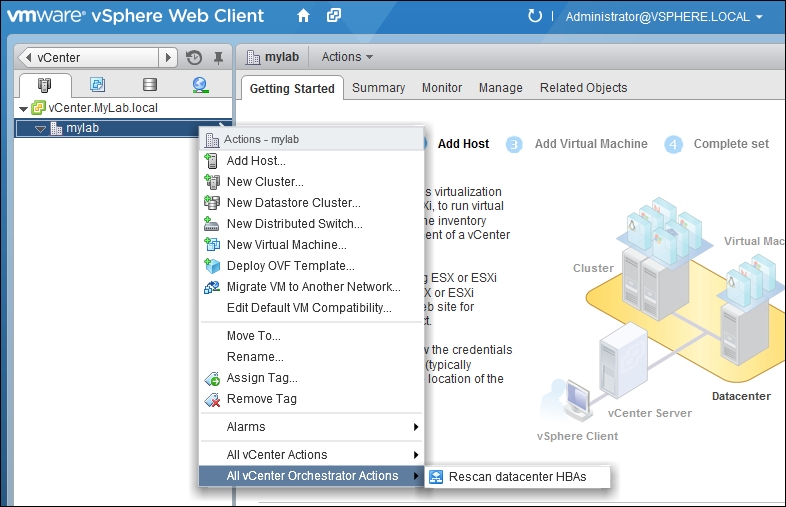The width and height of the screenshot is (786, 507).
Task: Click the Add Virtual Machine step label
Action: (x=591, y=144)
